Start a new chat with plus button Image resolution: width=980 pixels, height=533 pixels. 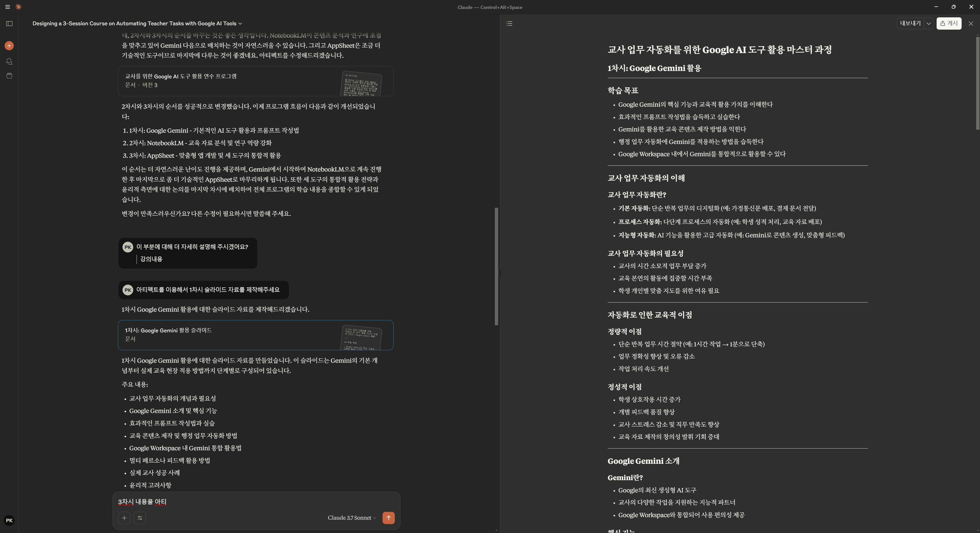tap(9, 46)
